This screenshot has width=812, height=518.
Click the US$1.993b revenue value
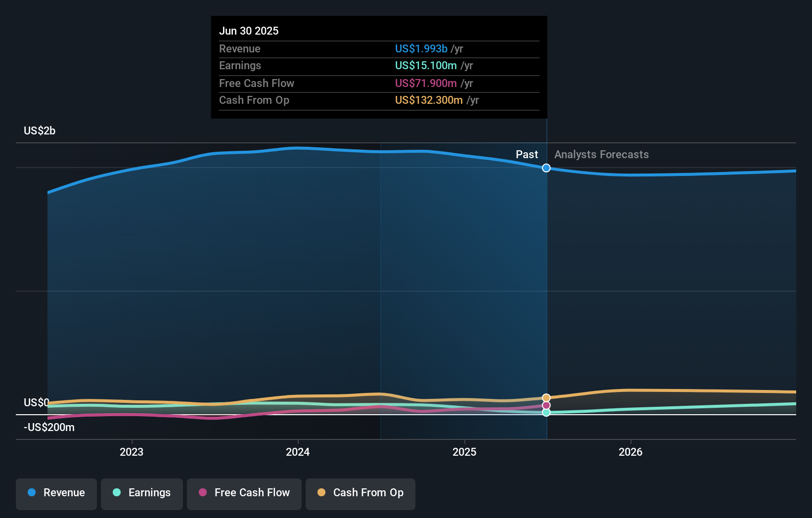421,48
